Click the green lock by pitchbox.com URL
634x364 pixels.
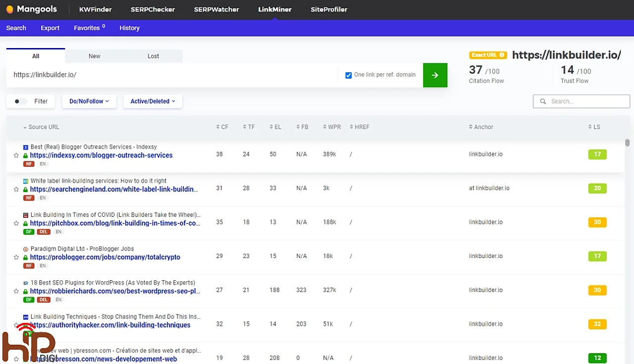(26, 223)
